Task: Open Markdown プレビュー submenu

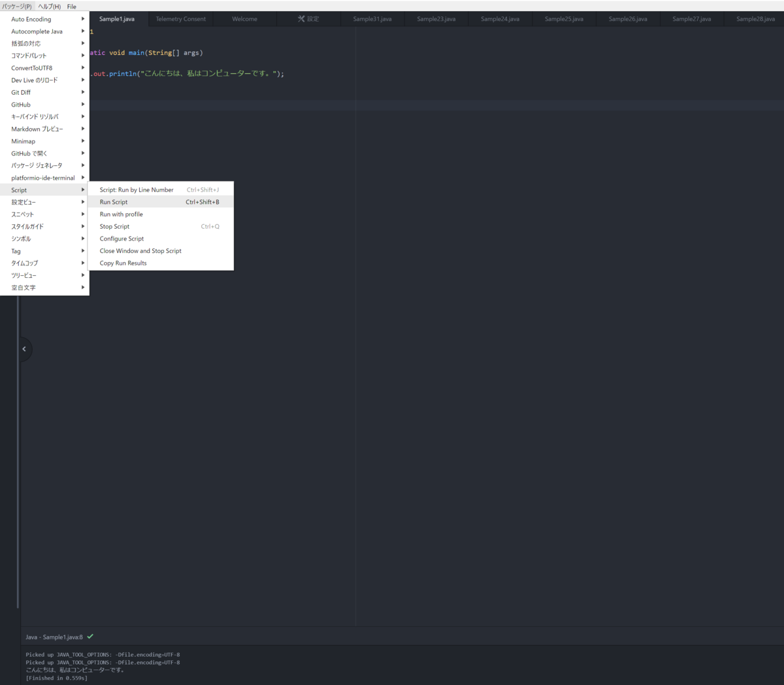Action: tap(44, 129)
